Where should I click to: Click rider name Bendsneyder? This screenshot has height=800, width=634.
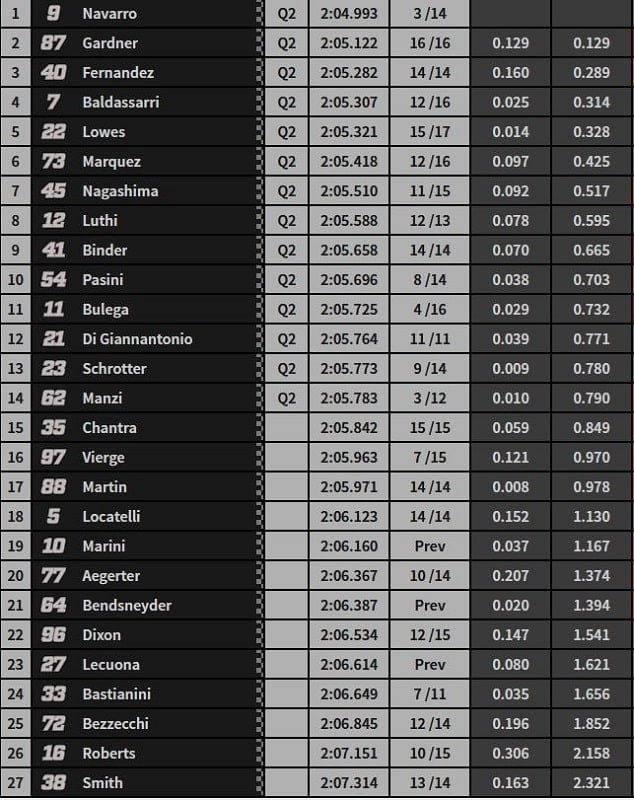click(x=129, y=605)
